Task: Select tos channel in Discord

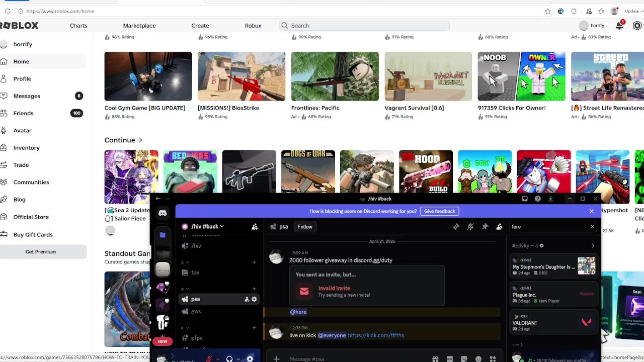Action: (x=220, y=273)
